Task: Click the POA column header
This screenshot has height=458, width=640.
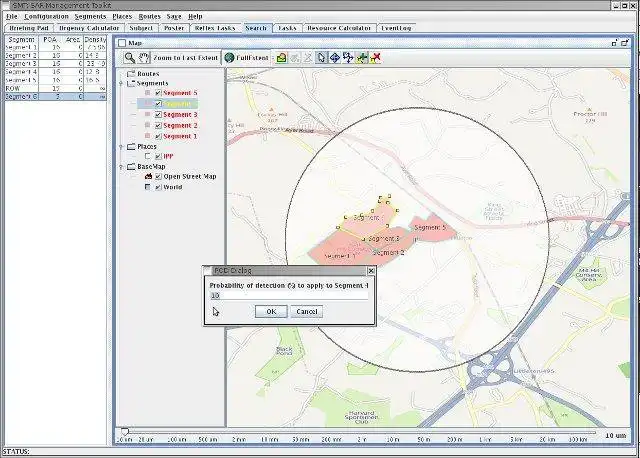Action: pyautogui.click(x=50, y=40)
